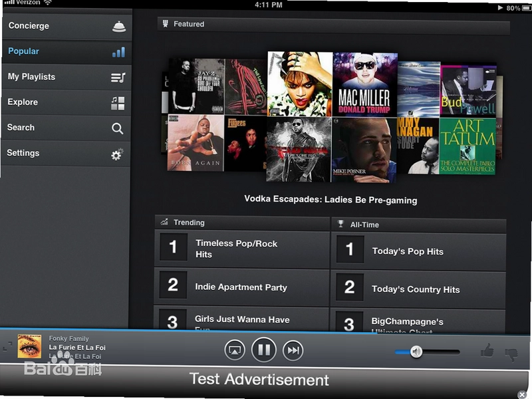Open the Concierge menu item
The image size is (532, 399).
[x=66, y=26]
